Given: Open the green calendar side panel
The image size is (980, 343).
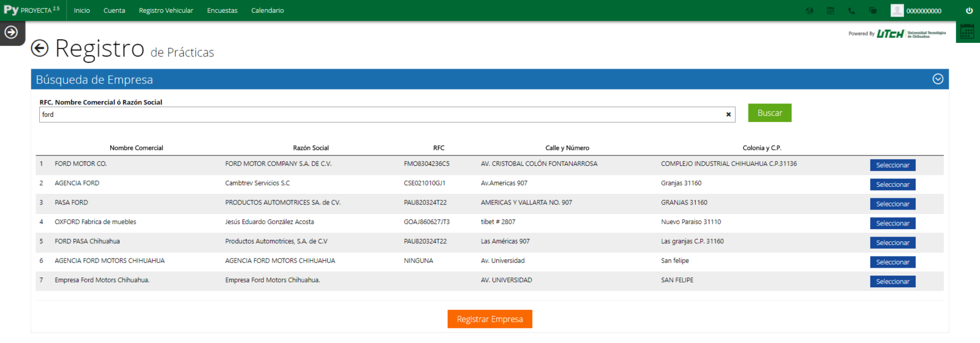Looking at the screenshot, I should (x=967, y=32).
